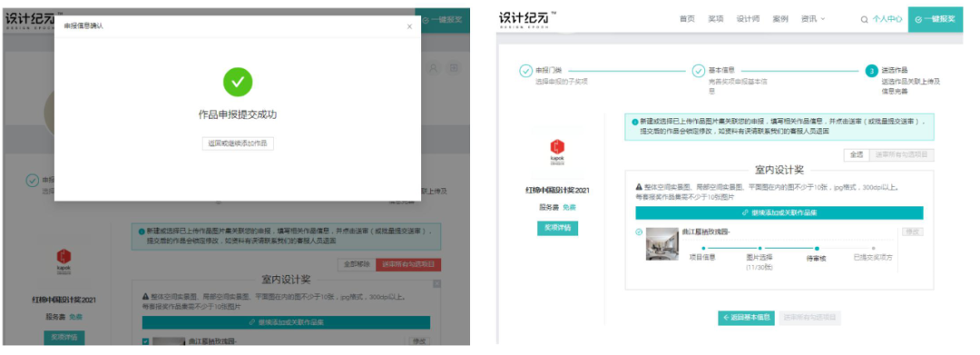Click the 一键报奖 button in the right screenshot
The image size is (980, 355).
[x=936, y=19]
